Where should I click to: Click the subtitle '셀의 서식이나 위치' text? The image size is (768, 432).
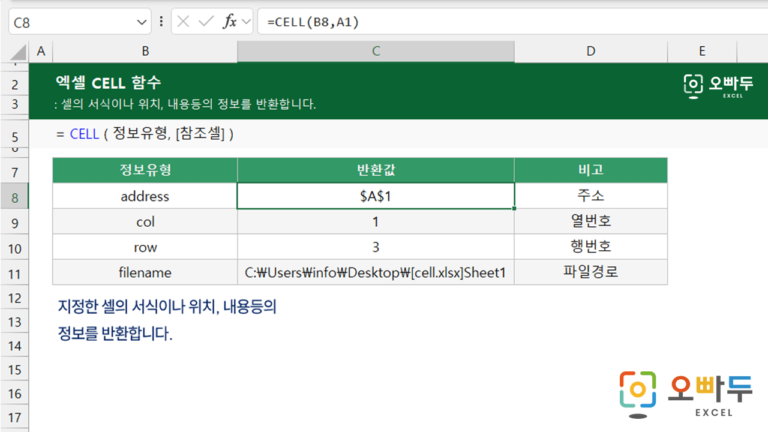pos(186,104)
